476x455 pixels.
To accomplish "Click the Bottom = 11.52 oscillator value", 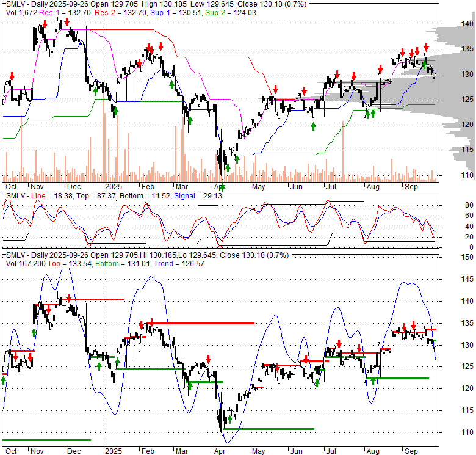I will [145, 196].
